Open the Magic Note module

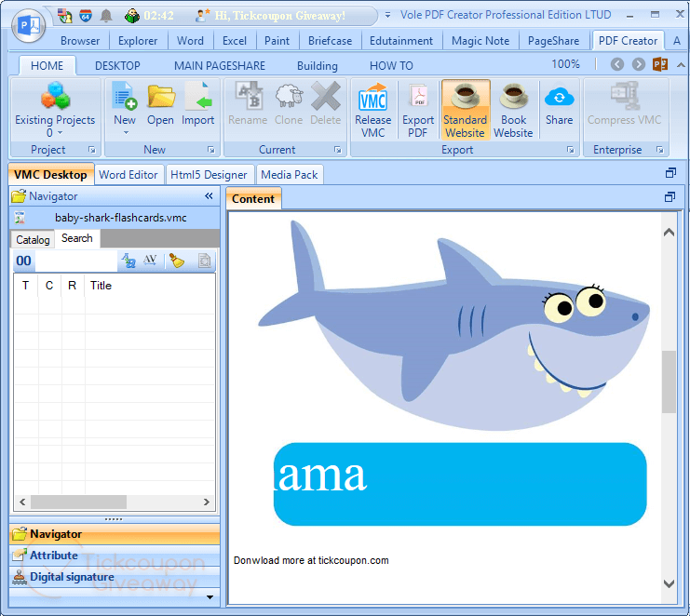tap(480, 41)
